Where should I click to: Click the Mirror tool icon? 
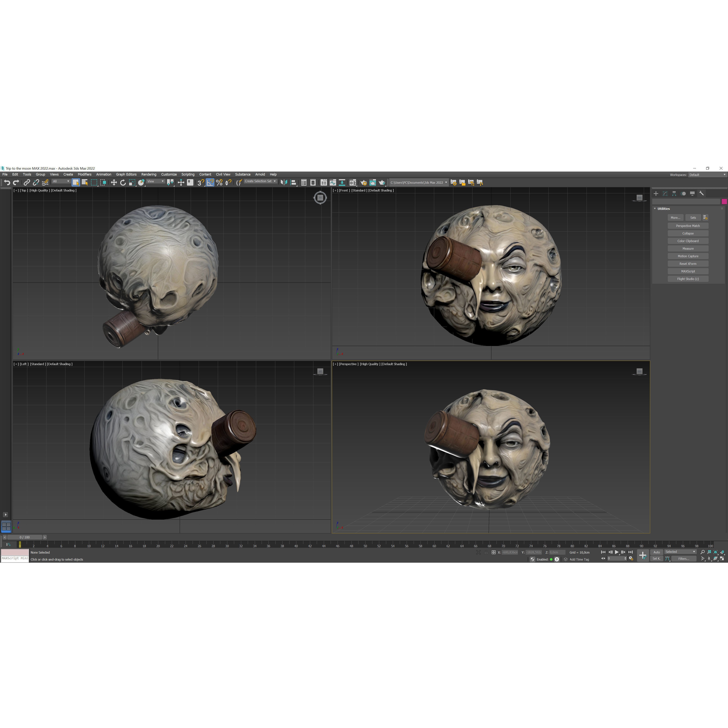284,183
